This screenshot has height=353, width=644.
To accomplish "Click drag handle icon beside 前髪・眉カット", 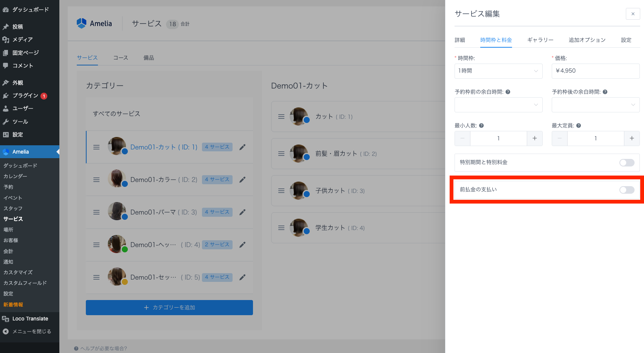I will click(281, 154).
